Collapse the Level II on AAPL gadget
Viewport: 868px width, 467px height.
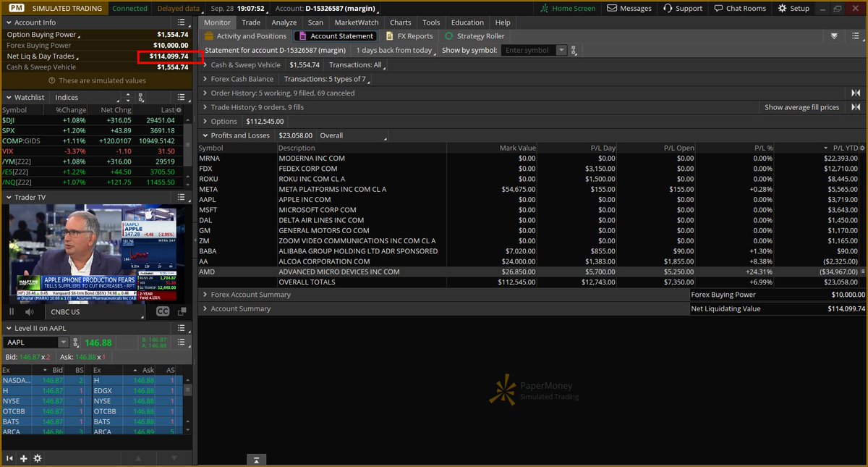coord(9,328)
